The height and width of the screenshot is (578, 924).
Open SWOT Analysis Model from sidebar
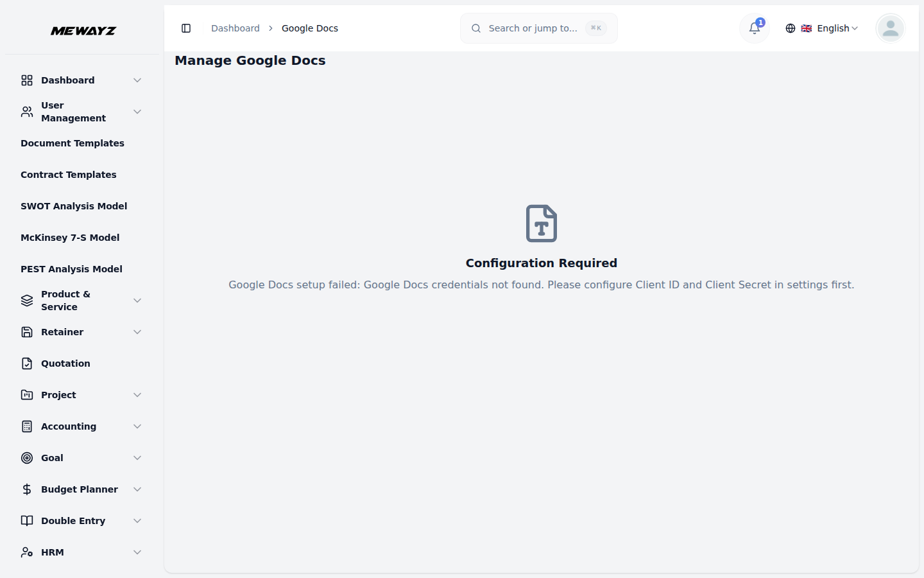73,206
